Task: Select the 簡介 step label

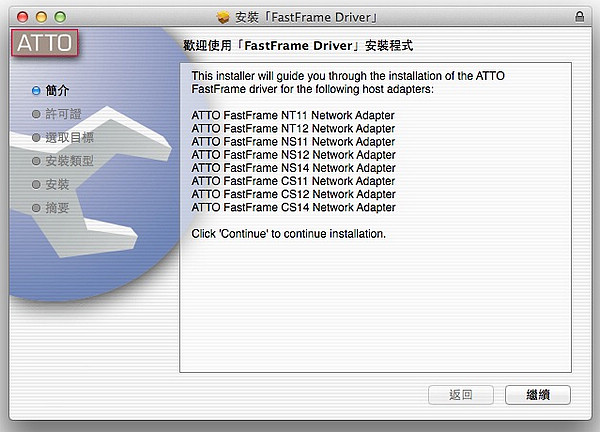Action: 57,91
